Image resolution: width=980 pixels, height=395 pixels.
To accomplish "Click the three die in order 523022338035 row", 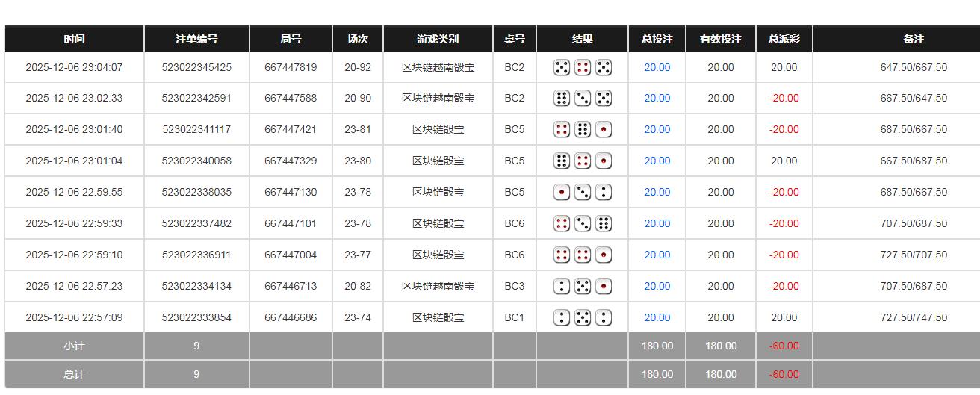I will (x=583, y=193).
